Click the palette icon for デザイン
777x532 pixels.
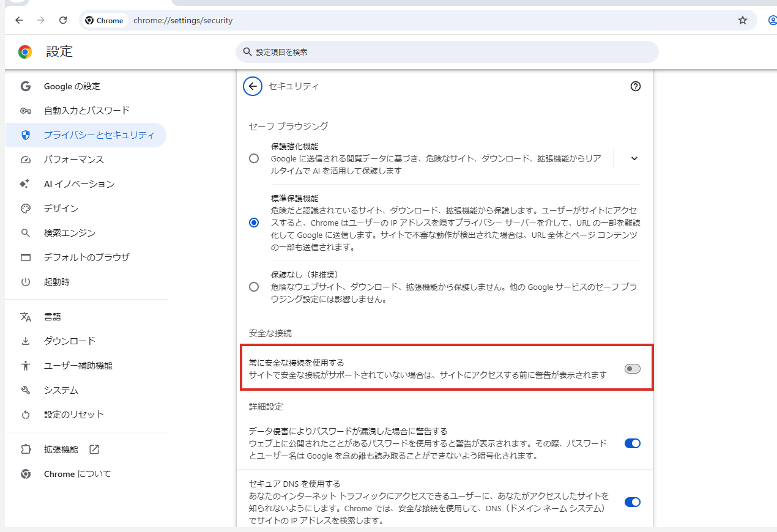pyautogui.click(x=25, y=209)
